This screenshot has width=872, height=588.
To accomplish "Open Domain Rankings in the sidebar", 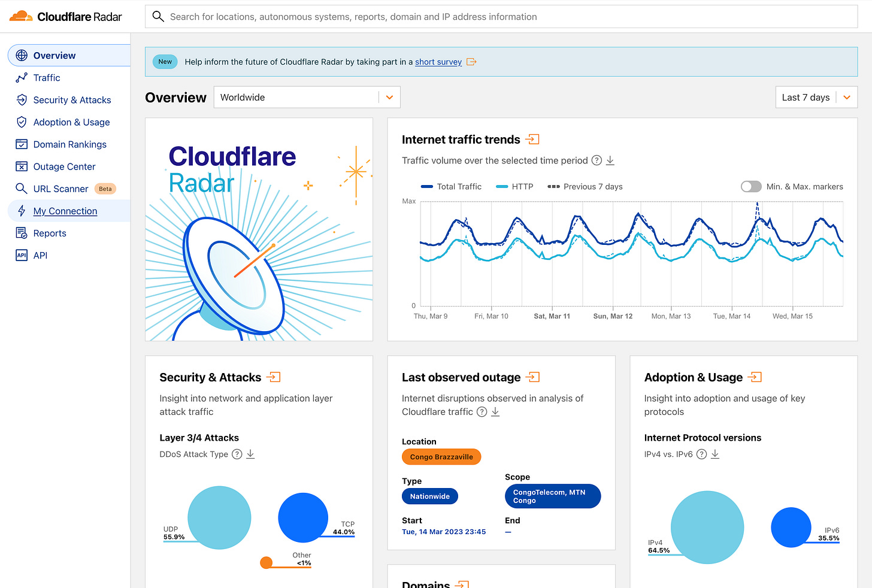I will click(x=69, y=144).
